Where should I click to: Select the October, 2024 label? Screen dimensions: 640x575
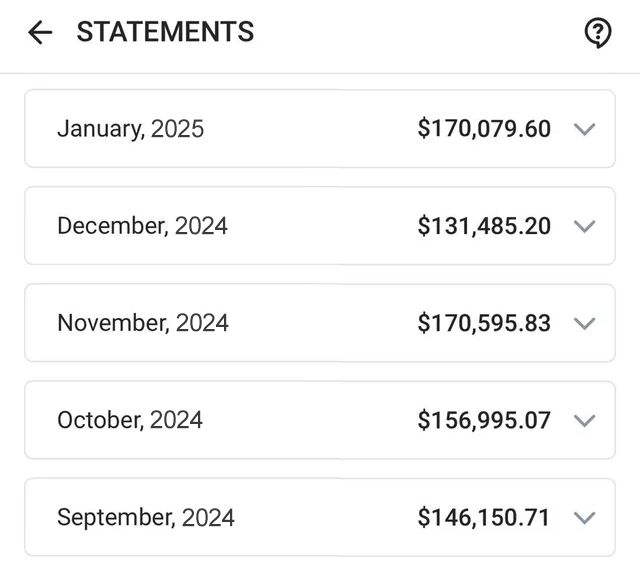click(130, 420)
